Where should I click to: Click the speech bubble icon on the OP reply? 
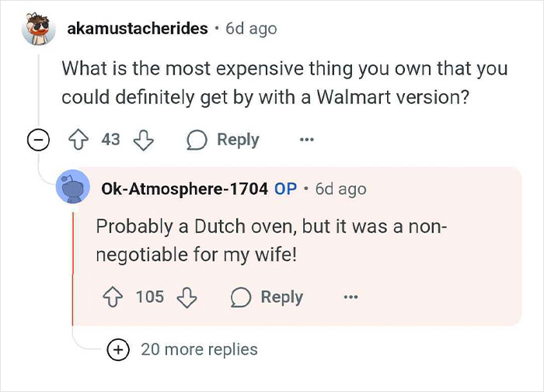click(241, 297)
